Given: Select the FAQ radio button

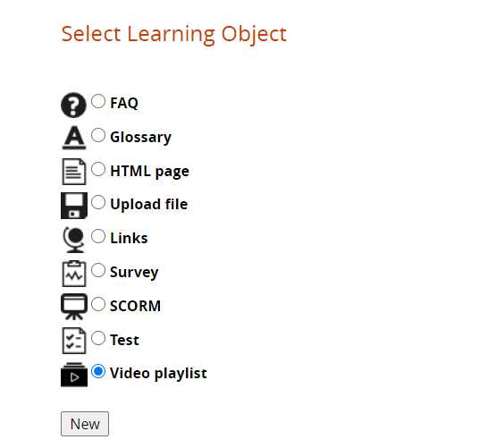Looking at the screenshot, I should click(98, 101).
